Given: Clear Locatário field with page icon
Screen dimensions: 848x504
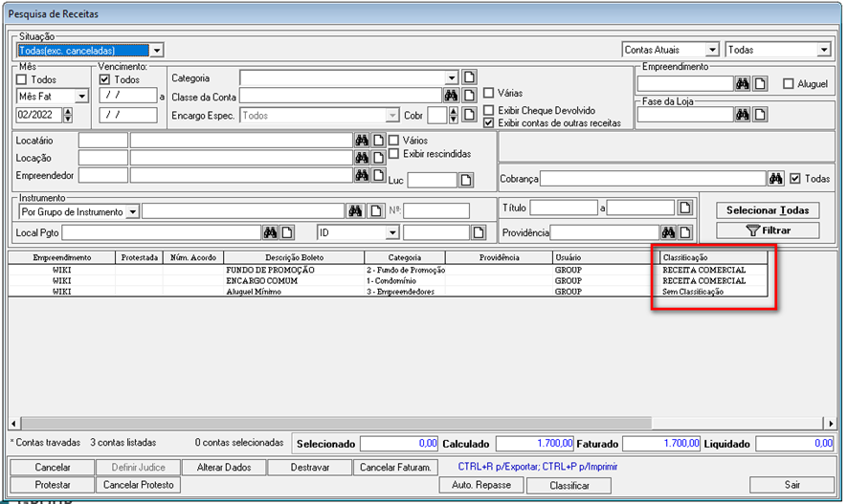Looking at the screenshot, I should (379, 141).
